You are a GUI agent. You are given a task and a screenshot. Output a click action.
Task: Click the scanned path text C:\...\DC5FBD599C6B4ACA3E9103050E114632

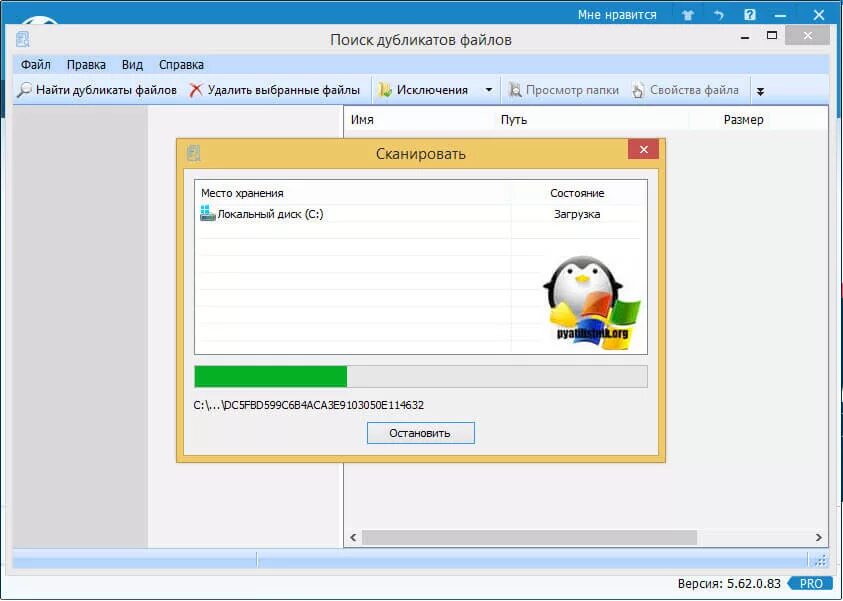point(309,405)
